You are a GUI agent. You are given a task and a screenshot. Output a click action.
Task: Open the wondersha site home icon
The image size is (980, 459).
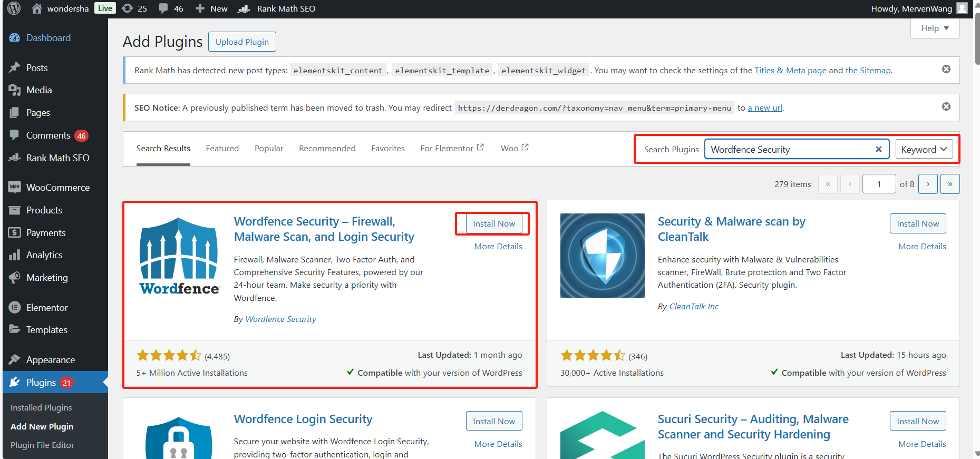click(36, 8)
